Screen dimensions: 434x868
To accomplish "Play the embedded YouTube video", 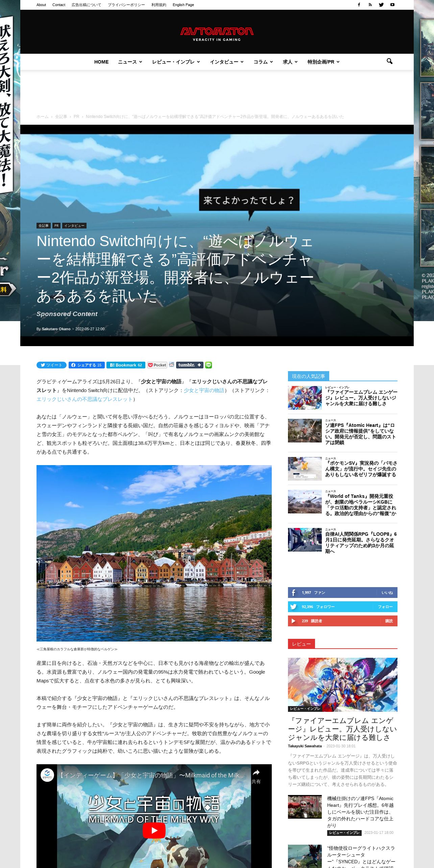I will 154,830.
